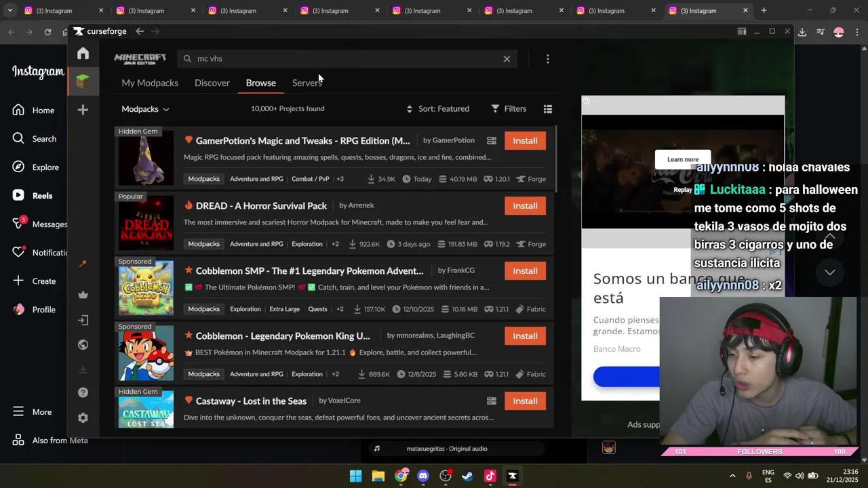Open the three-dot menu next to search
Image resolution: width=868 pixels, height=488 pixels.
548,59
